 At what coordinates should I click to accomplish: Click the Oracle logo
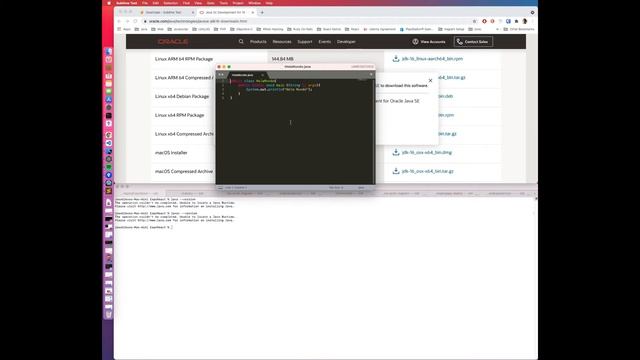tap(173, 42)
